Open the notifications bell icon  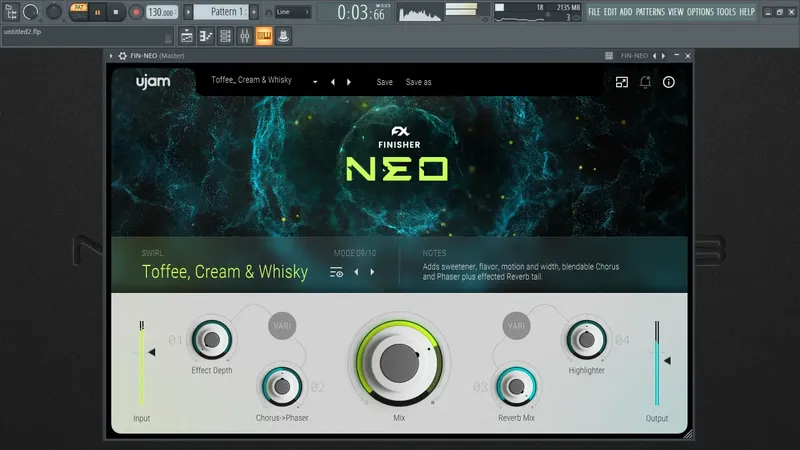(645, 82)
